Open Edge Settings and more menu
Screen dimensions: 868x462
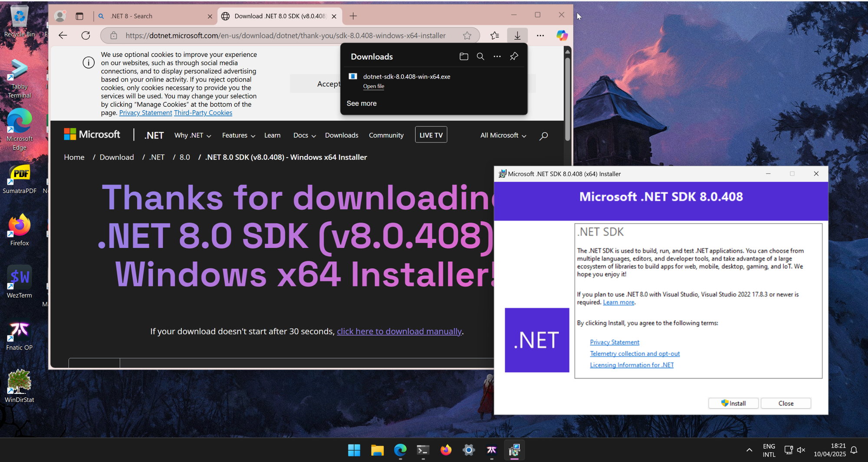coord(540,36)
